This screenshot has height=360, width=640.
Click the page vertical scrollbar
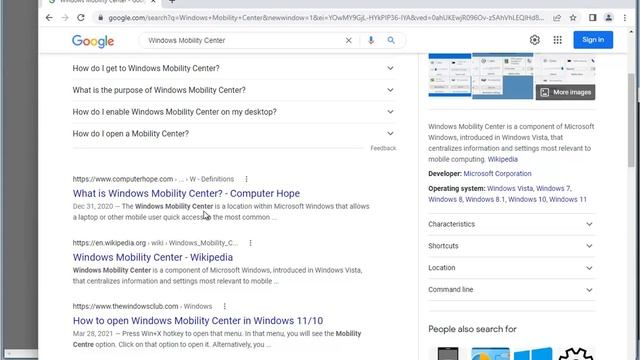click(631, 120)
